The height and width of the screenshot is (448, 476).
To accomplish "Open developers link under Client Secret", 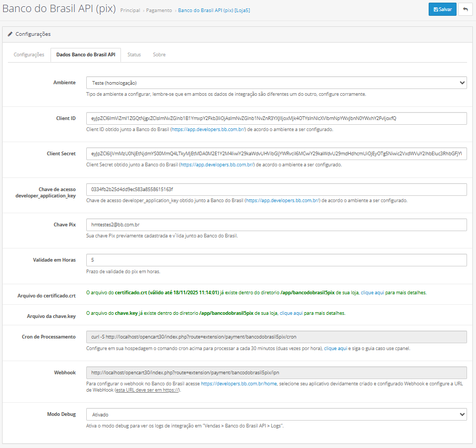I will [x=217, y=165].
